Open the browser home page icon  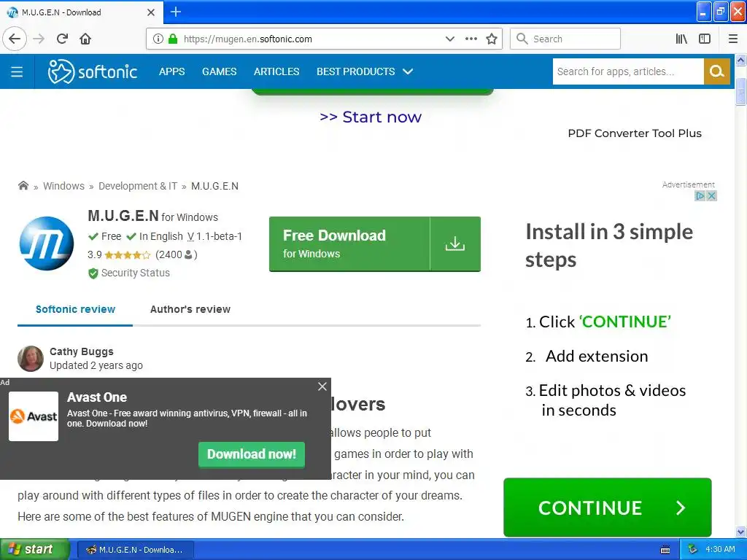(85, 39)
